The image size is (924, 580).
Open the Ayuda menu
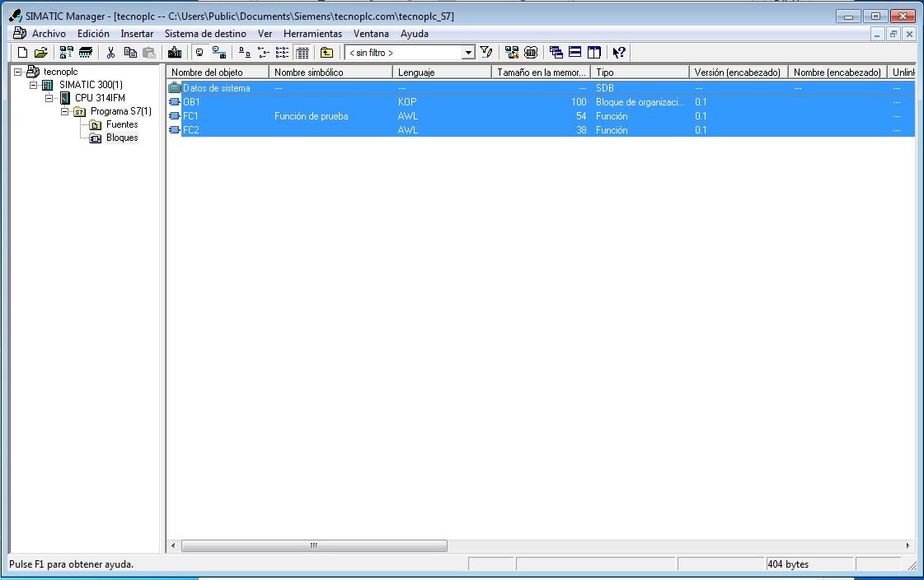pos(415,34)
